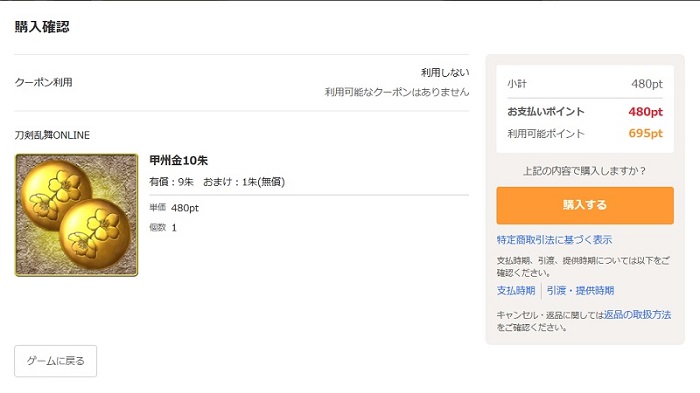Open 特定商取引法に基づく表示 link
The image size is (700, 393).
tap(554, 240)
